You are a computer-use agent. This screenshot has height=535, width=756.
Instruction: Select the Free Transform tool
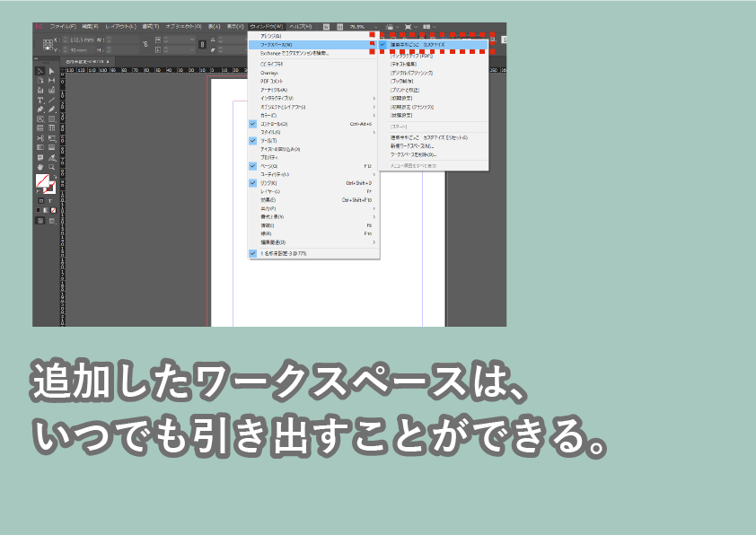pyautogui.click(x=51, y=138)
